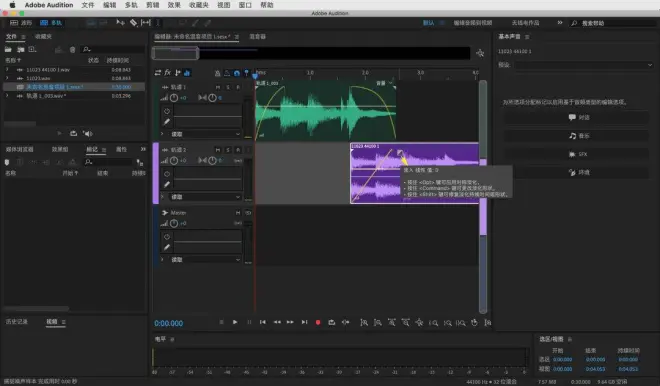Switch to the 媒体浏览器 tab
Image resolution: width=660 pixels, height=386 pixels.
pos(19,149)
